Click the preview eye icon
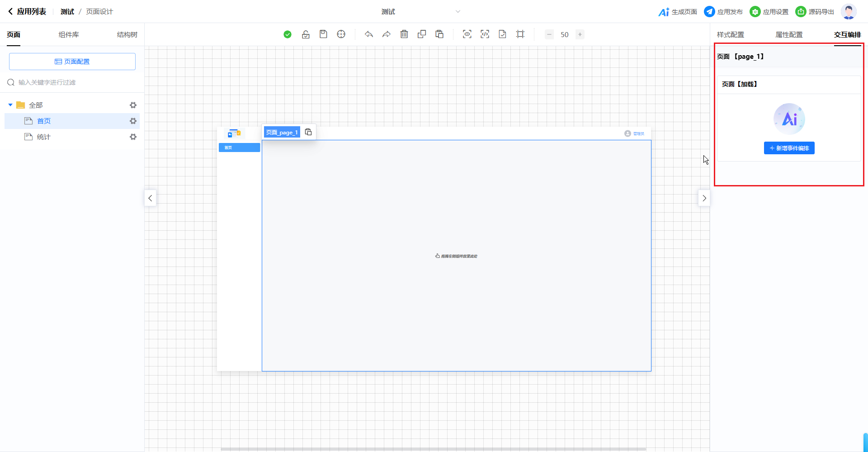 [467, 34]
